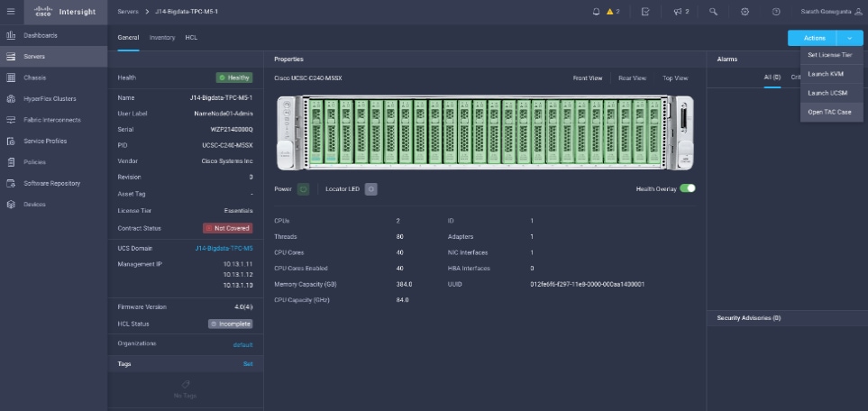Click the yellow warning alerts icon
This screenshot has height=411, width=868.
pyautogui.click(x=609, y=12)
